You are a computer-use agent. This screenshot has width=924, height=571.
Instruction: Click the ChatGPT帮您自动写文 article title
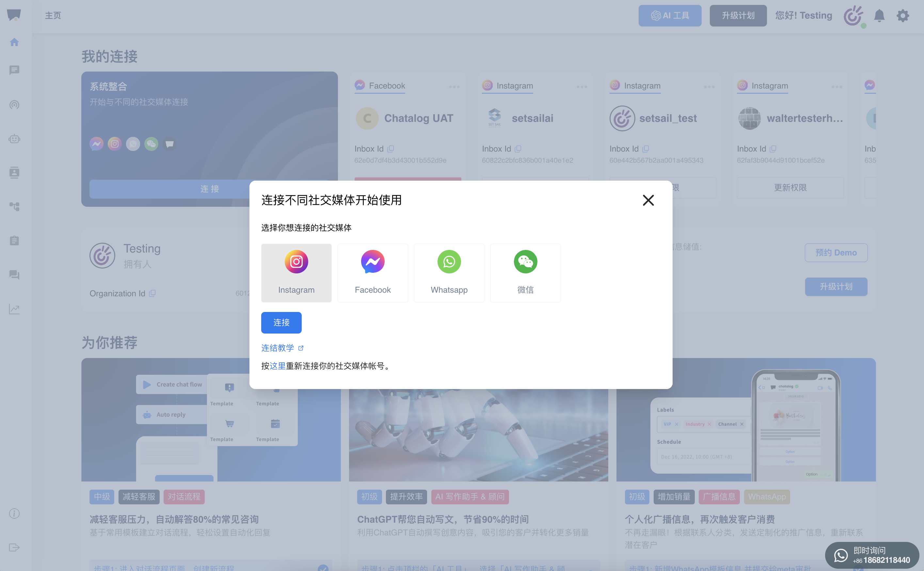point(443,519)
